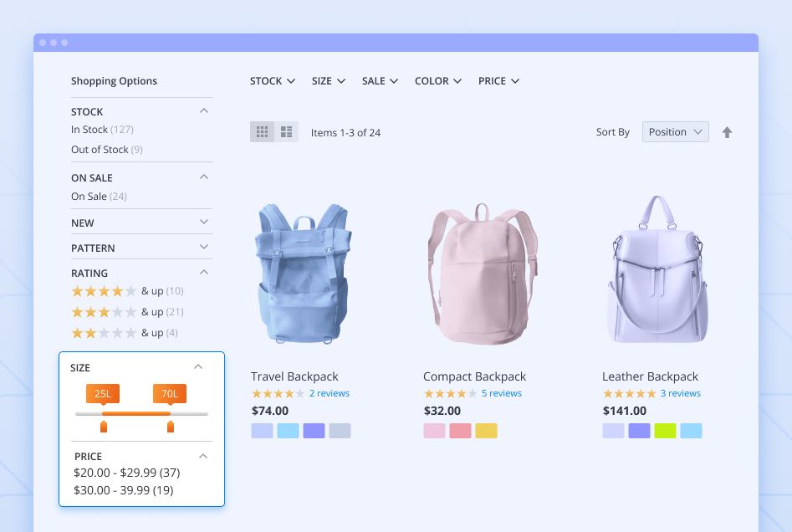Viewport: 792px width, 532px height.
Task: Click the Travel Backpack star rating
Action: coord(278,394)
